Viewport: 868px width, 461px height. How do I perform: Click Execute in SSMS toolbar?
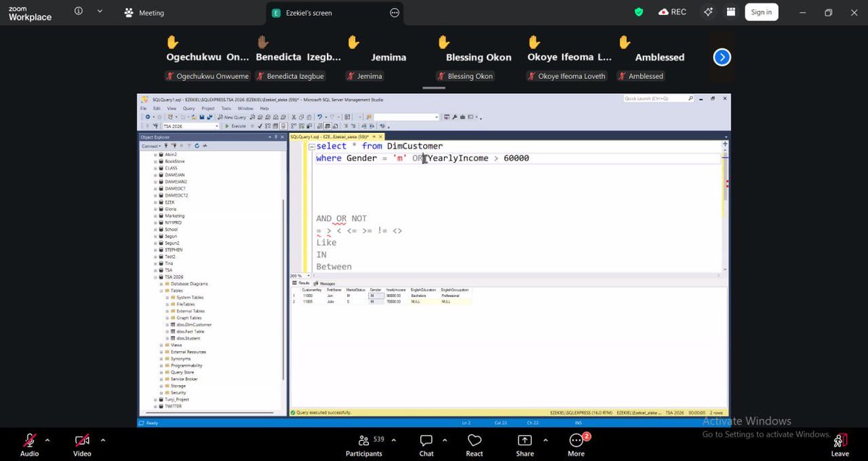236,126
